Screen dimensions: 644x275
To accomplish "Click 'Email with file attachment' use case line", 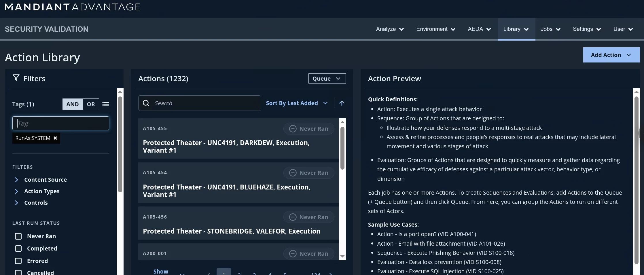I will [441, 244].
